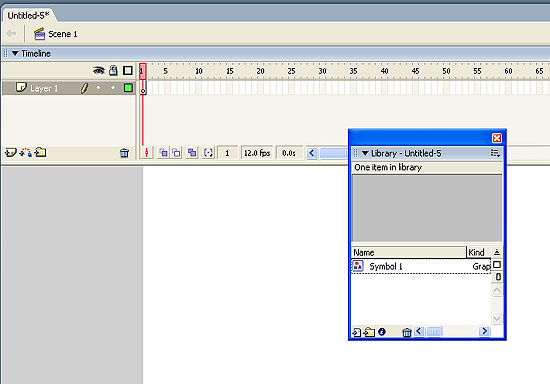Delete layer with timeline trash icon
This screenshot has height=384, width=550.
[x=125, y=153]
